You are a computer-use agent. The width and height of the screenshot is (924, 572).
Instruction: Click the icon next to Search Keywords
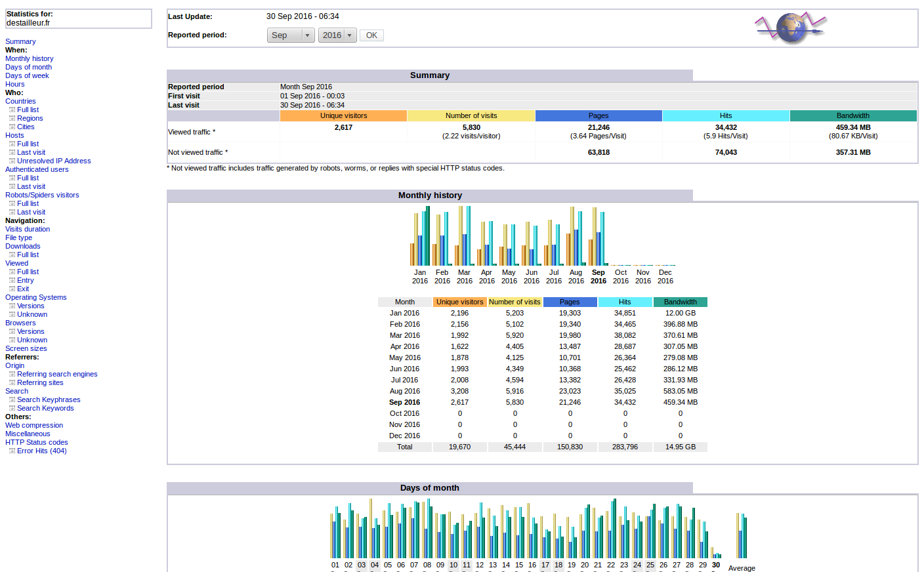12,409
